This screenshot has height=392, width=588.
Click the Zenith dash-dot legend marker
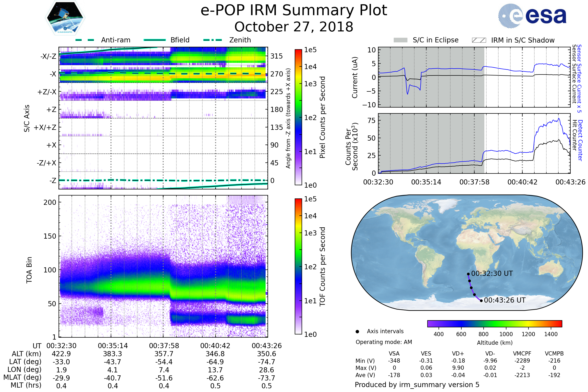[x=213, y=40]
